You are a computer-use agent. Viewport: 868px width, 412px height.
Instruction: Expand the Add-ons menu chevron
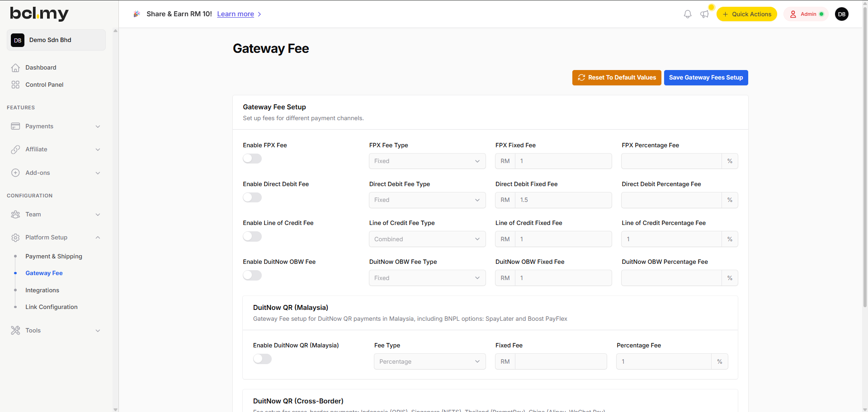click(98, 173)
